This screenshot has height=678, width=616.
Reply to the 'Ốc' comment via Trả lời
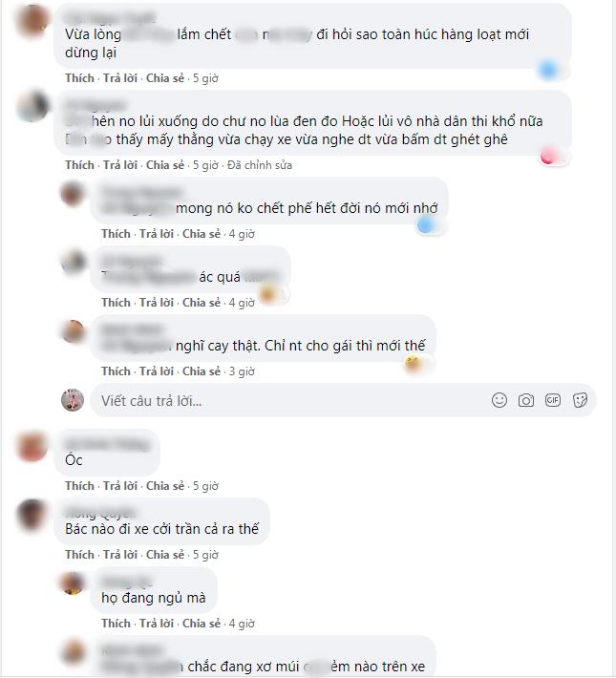[119, 486]
